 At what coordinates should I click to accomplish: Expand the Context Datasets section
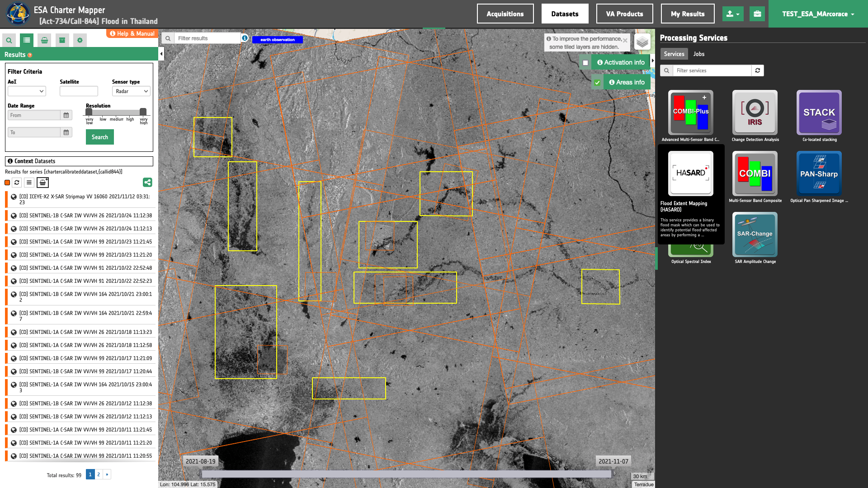[79, 161]
